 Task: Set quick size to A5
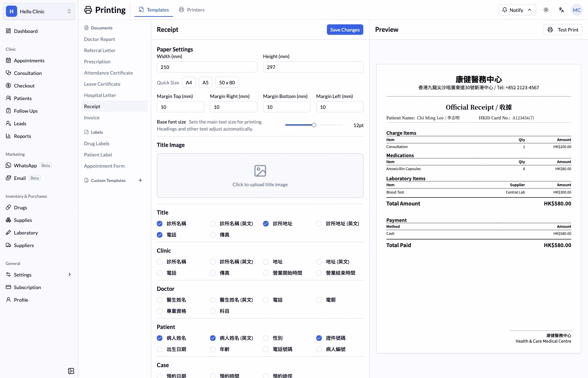point(205,83)
